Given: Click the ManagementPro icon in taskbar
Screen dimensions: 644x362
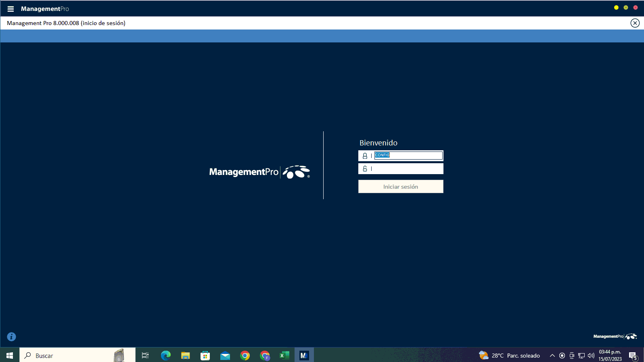Looking at the screenshot, I should pos(304,356).
